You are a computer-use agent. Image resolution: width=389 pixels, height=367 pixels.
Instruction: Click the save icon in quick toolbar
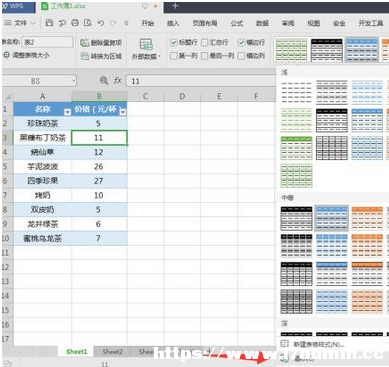tap(49, 23)
